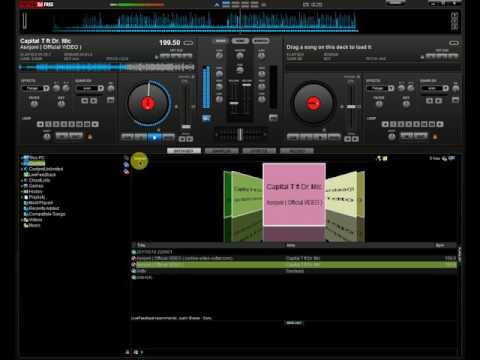Toggle right deck headphone cue button in mixer
This screenshot has height=360, width=480.
click(x=273, y=117)
